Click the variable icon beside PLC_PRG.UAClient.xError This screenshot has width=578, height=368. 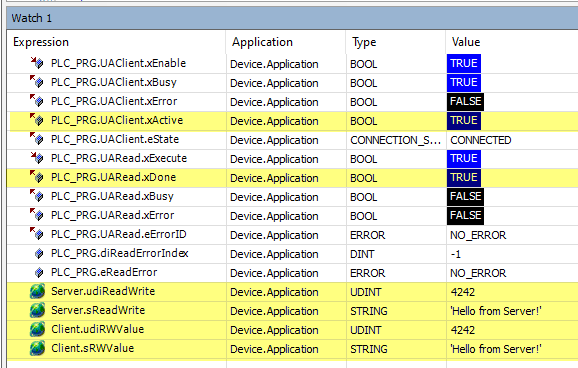pyautogui.click(x=37, y=101)
